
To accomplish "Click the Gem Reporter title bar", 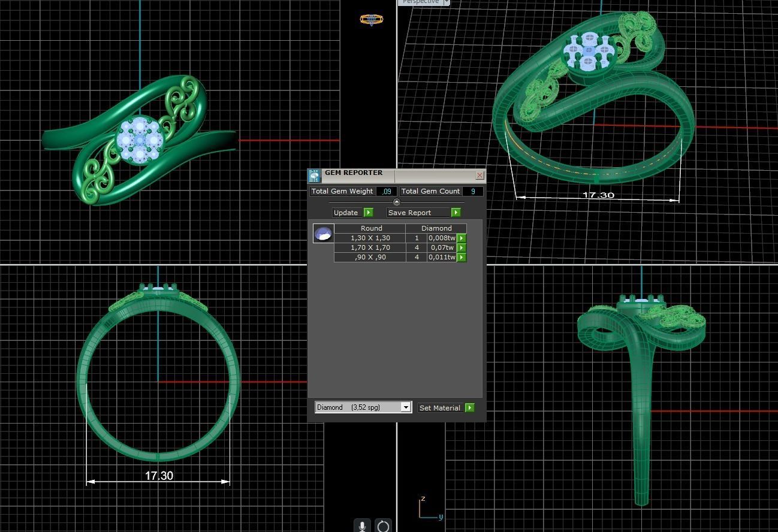I will coord(398,176).
